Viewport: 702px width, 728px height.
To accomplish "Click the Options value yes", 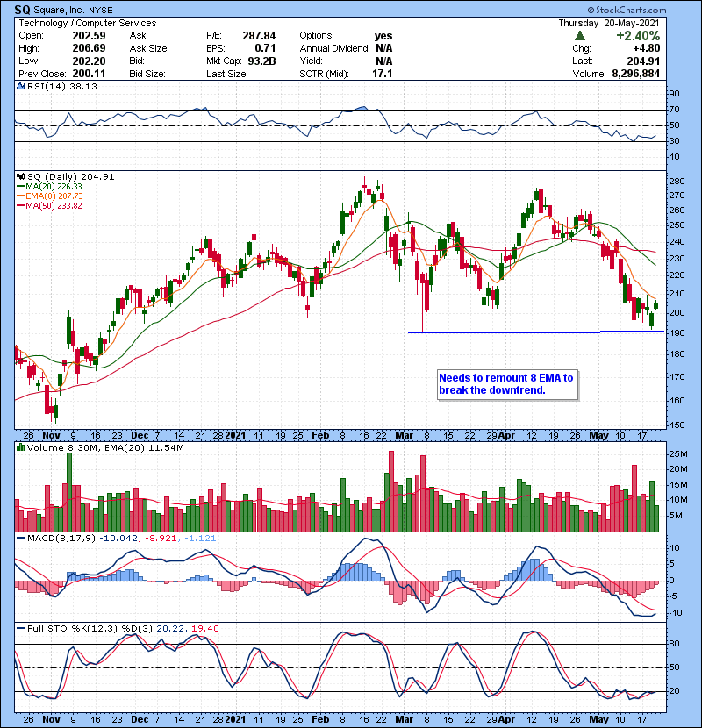I will click(x=383, y=36).
